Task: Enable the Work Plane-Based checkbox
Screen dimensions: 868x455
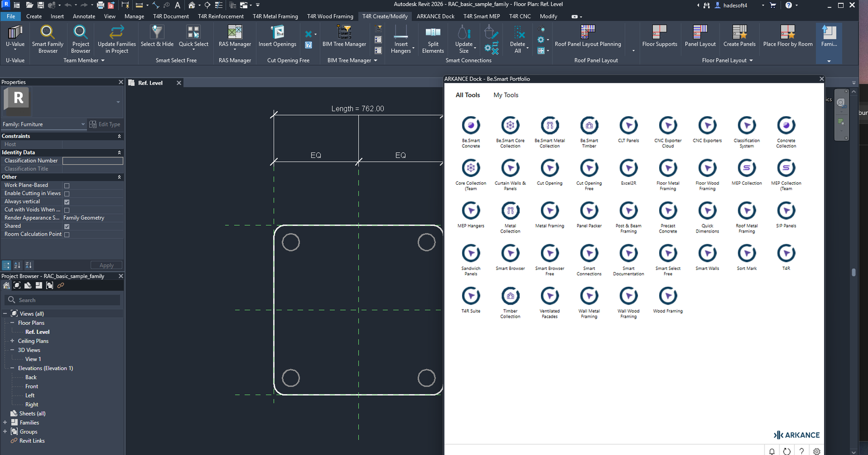Action: click(67, 186)
